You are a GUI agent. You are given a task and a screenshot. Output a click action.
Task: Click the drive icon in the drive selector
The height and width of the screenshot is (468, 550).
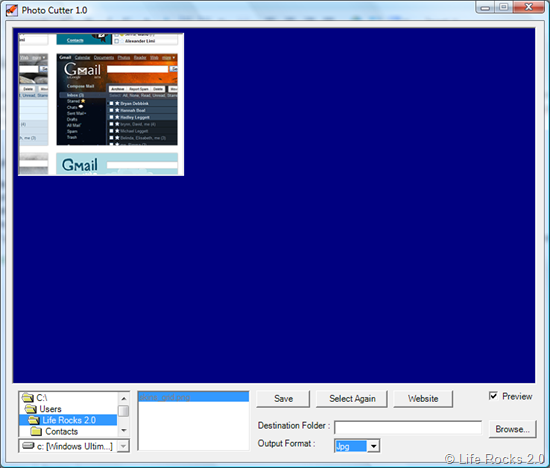tap(28, 446)
